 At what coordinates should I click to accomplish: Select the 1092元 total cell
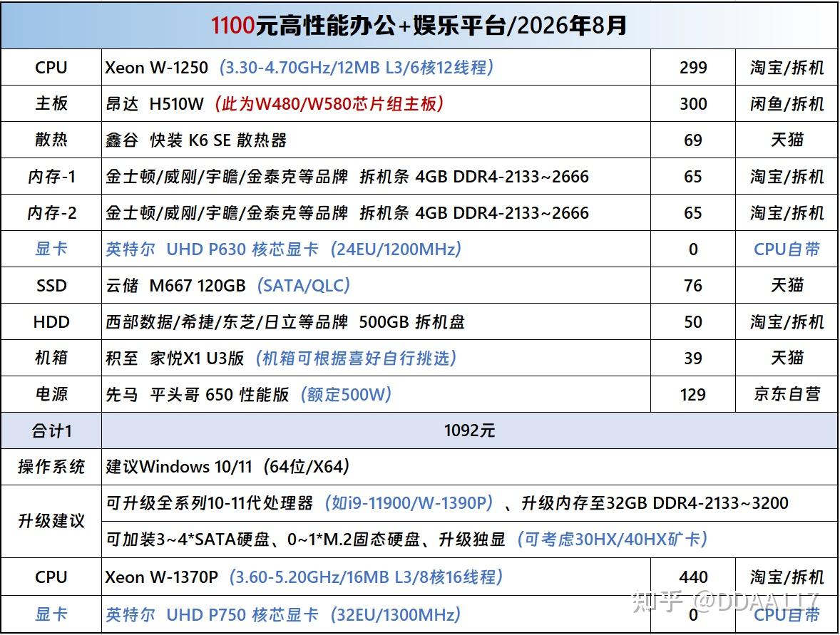point(470,430)
